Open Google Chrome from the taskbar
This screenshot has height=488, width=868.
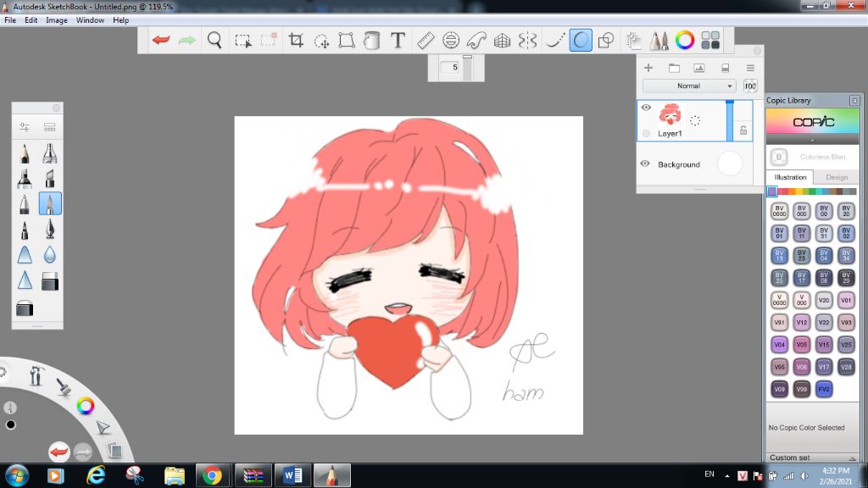pos(212,475)
